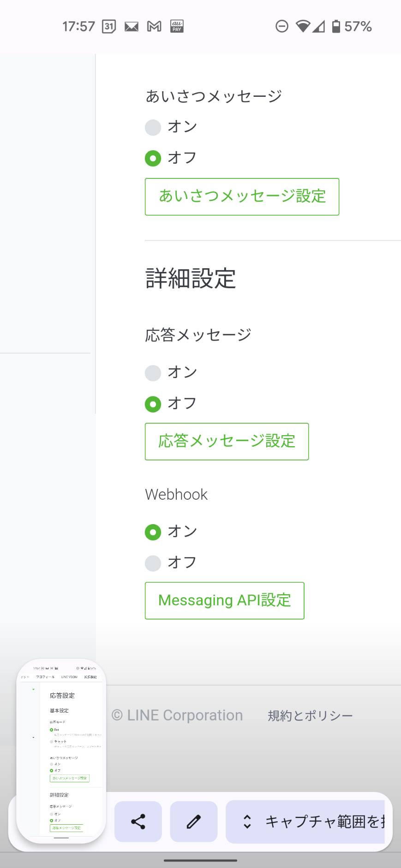The image size is (401, 868).
Task: Open あいさつメッセージ設定 button
Action: tap(242, 197)
